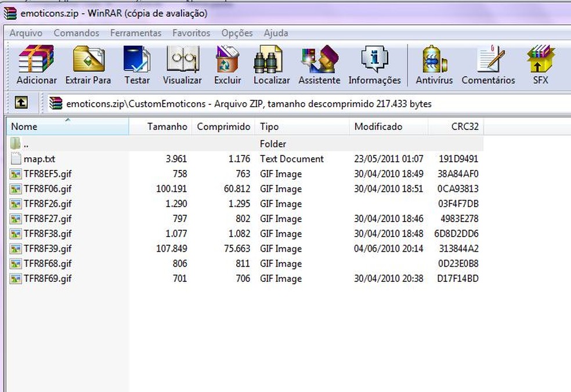Open the Arquivo menu
The width and height of the screenshot is (571, 392).
click(x=26, y=32)
